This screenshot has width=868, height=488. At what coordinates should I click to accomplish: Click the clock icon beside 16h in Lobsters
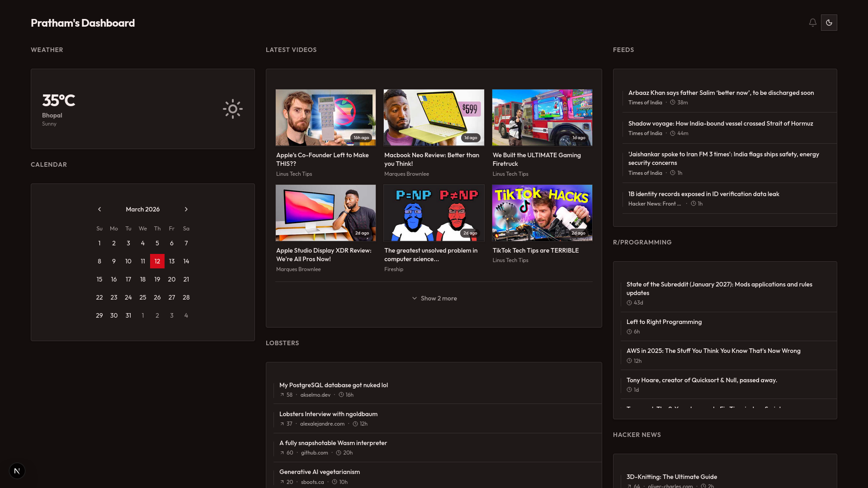341,394
